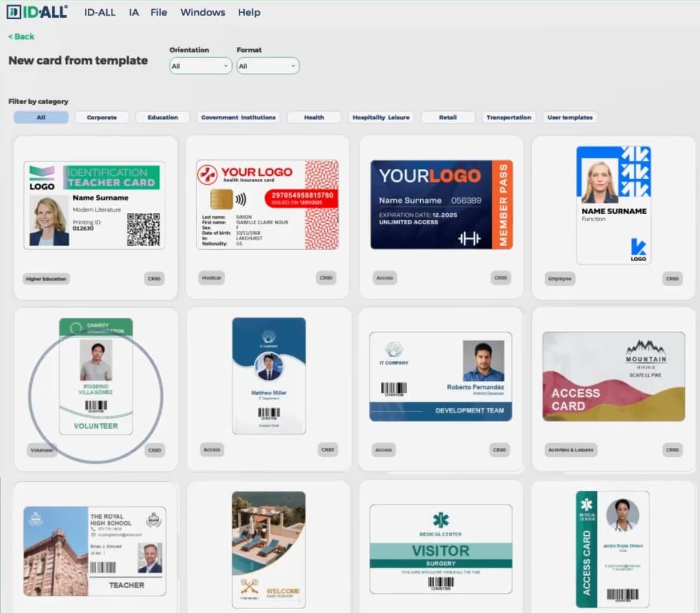Choose the Matthew Miller vertical template
This screenshot has height=613, width=700.
269,376
